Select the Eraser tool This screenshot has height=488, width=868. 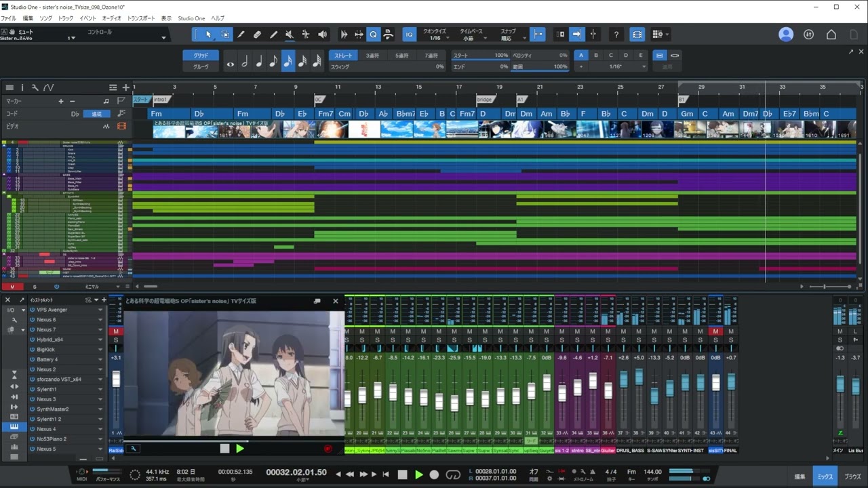pyautogui.click(x=257, y=35)
